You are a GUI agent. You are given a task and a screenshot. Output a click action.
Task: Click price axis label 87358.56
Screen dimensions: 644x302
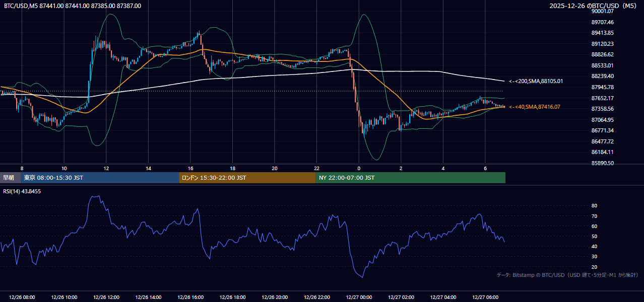pos(602,109)
